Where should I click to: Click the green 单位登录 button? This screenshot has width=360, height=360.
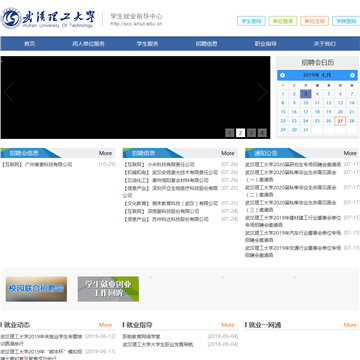tap(283, 21)
